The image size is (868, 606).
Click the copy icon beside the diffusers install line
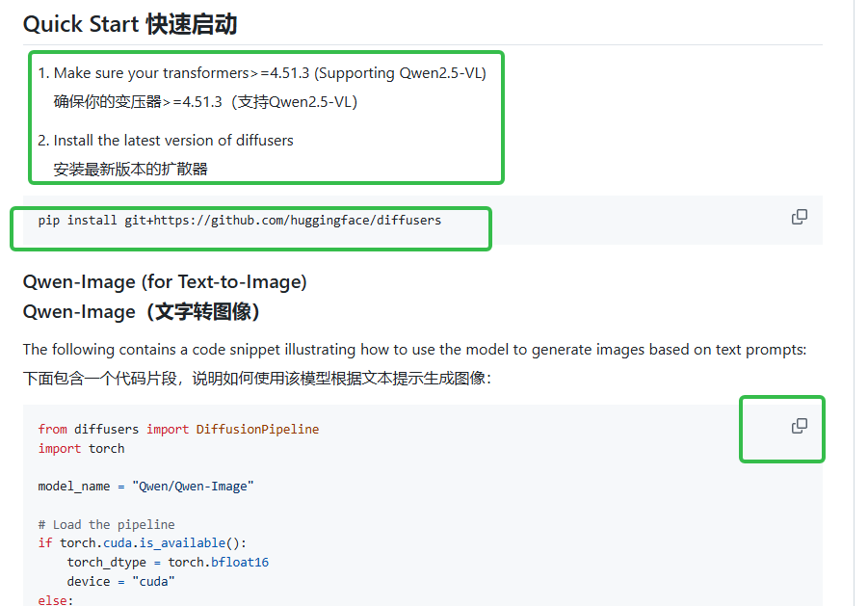(x=799, y=217)
